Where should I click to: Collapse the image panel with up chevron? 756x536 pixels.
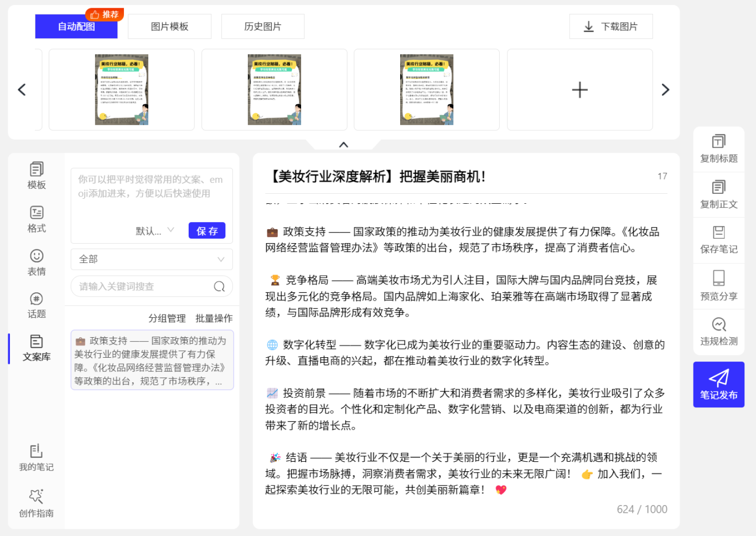click(x=344, y=145)
